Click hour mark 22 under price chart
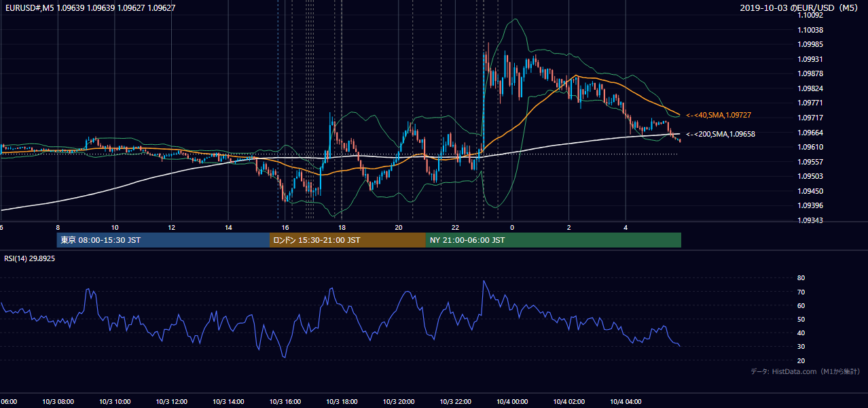 456,227
